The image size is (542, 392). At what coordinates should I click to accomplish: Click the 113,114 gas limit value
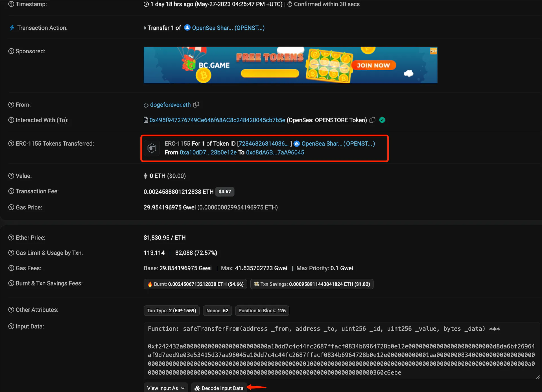[x=154, y=253]
